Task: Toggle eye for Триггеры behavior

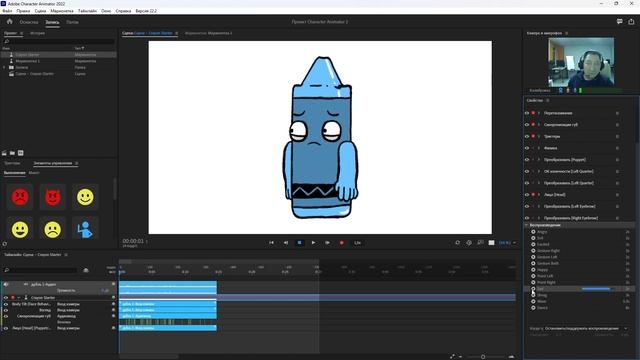Action: click(527, 136)
